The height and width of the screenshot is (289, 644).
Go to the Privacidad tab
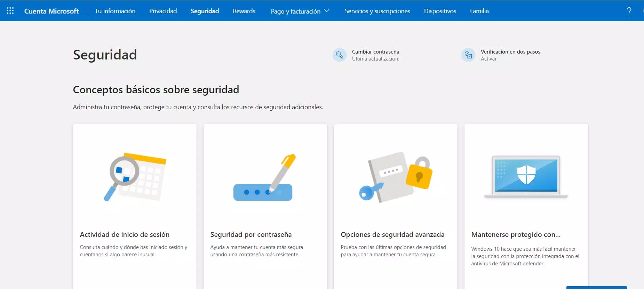click(163, 11)
